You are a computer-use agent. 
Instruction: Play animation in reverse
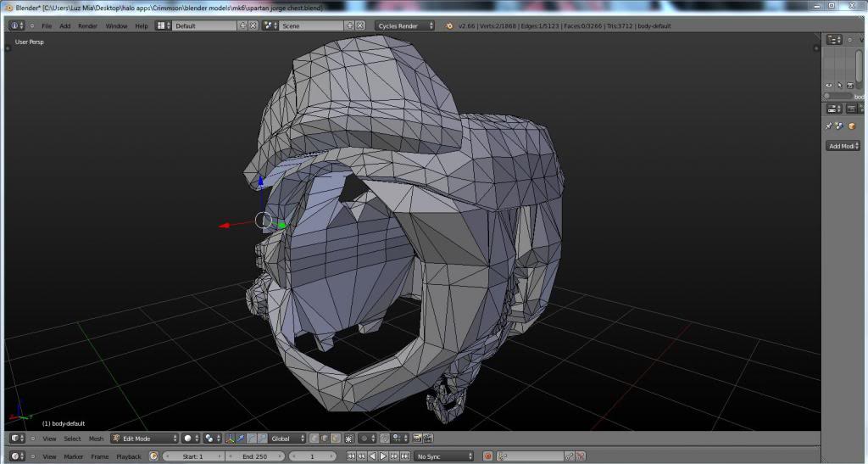(373, 457)
